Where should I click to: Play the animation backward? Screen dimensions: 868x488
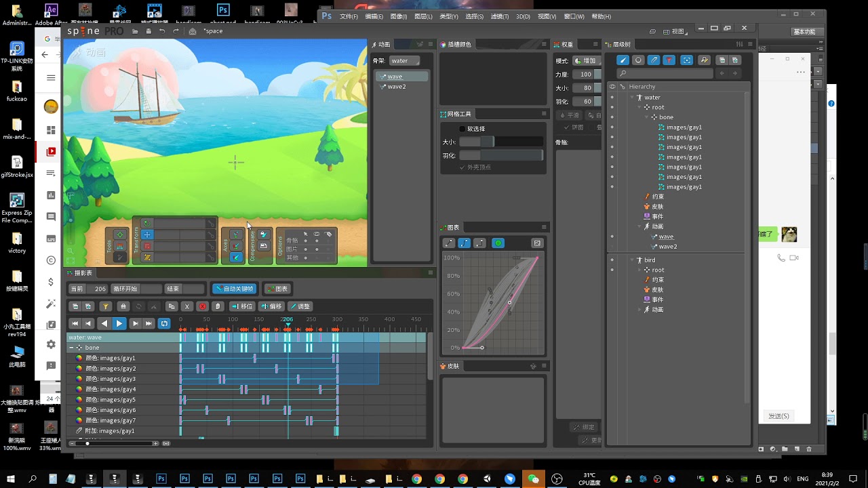point(104,323)
